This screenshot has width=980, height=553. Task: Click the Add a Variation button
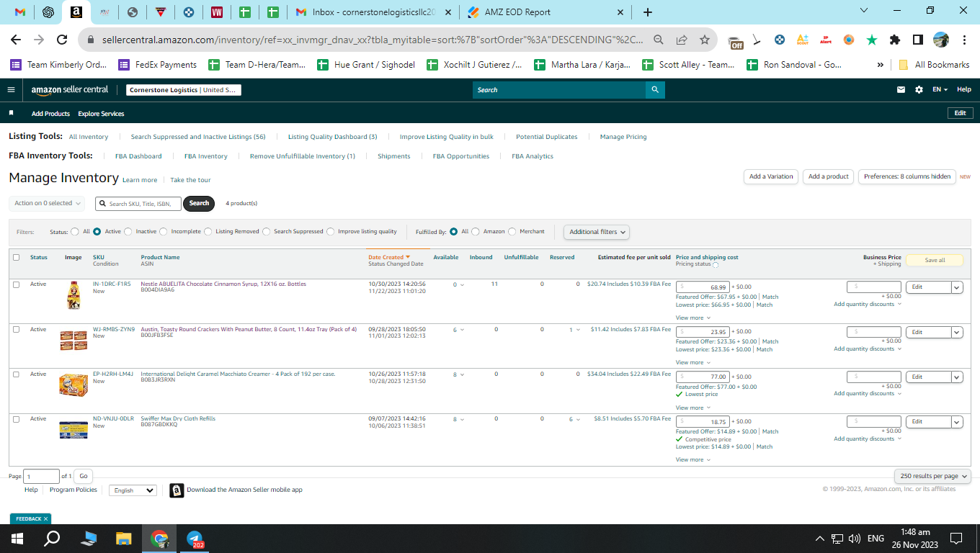771,176
